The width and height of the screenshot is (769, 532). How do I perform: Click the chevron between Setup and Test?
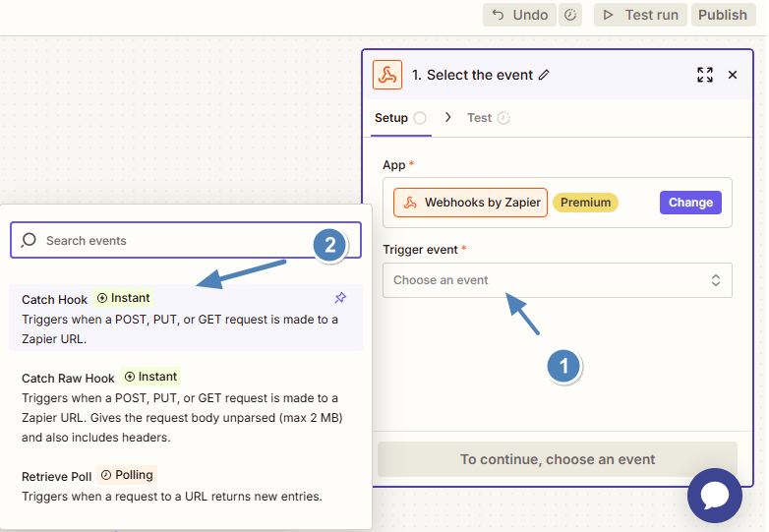[x=447, y=117]
